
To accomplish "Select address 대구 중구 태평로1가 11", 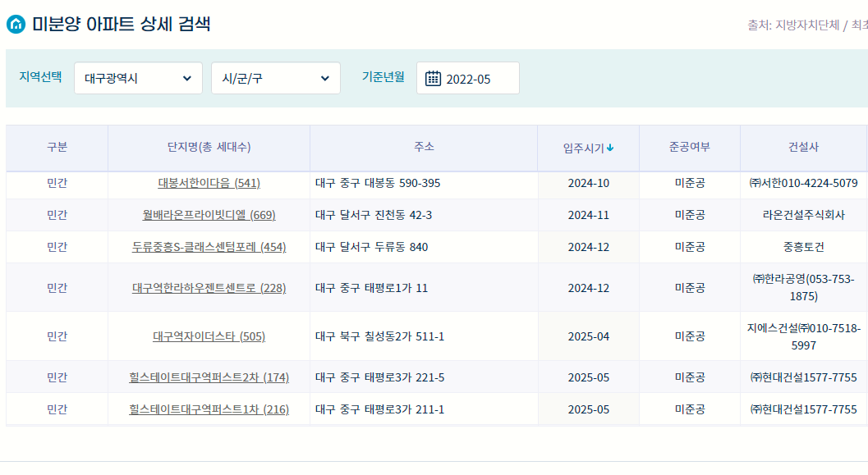I will click(x=371, y=288).
